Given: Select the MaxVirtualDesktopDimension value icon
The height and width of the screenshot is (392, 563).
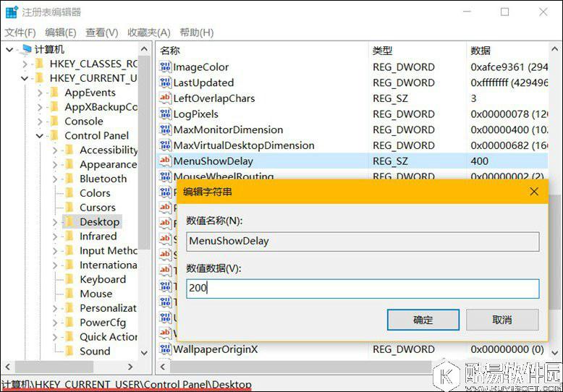Looking at the screenshot, I should (x=165, y=145).
